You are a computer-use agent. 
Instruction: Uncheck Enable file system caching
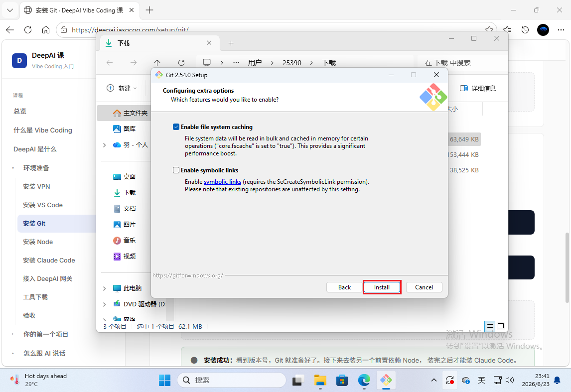176,127
